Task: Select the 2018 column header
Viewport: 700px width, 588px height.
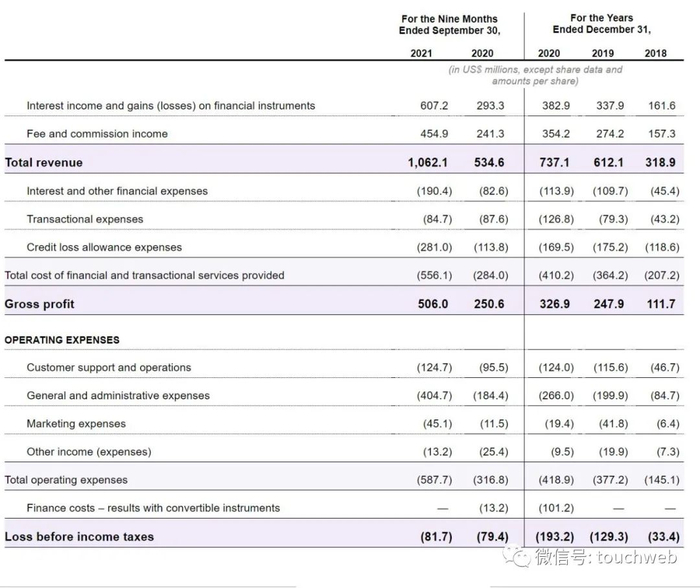Action: pyautogui.click(x=655, y=53)
